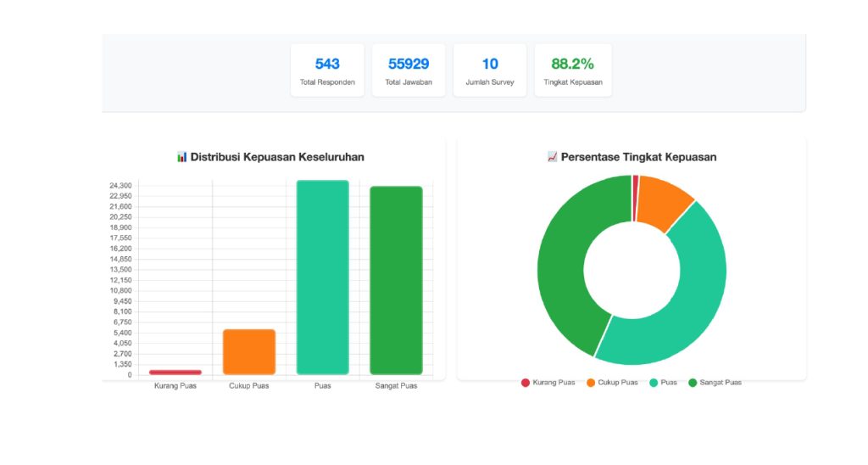Open the Jumlah Survey card
The height and width of the screenshot is (465, 868).
490,70
